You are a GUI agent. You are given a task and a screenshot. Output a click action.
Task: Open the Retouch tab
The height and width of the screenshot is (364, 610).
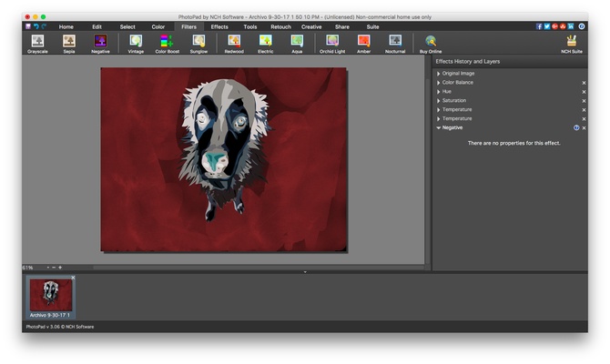click(x=281, y=26)
